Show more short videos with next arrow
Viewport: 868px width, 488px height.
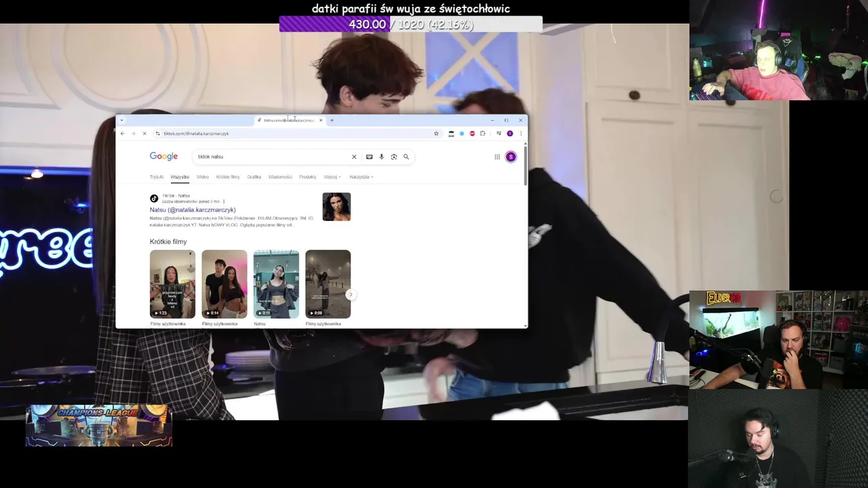tap(351, 294)
